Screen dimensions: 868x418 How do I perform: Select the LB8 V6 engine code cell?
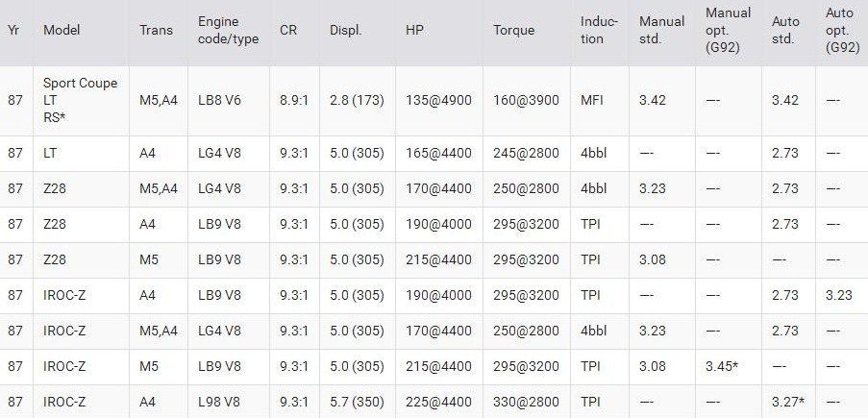coord(219,100)
